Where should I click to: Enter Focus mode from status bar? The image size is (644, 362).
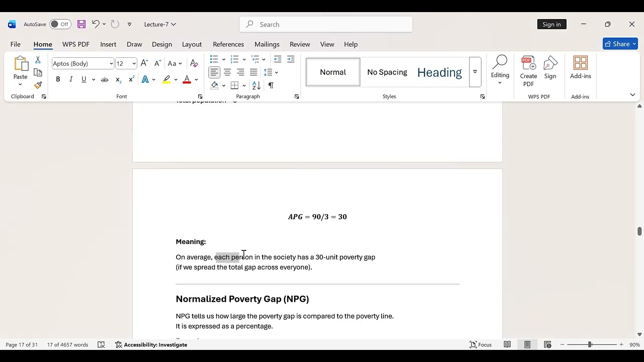point(480,345)
